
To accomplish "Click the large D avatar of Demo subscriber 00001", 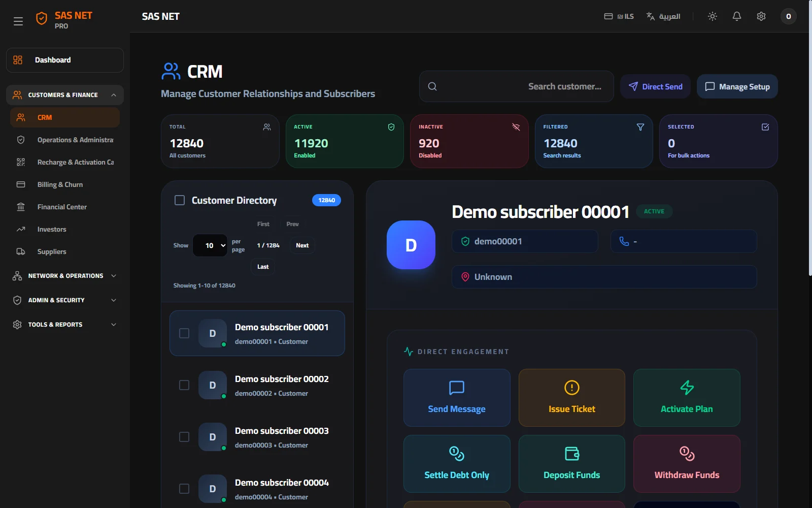I will (411, 245).
